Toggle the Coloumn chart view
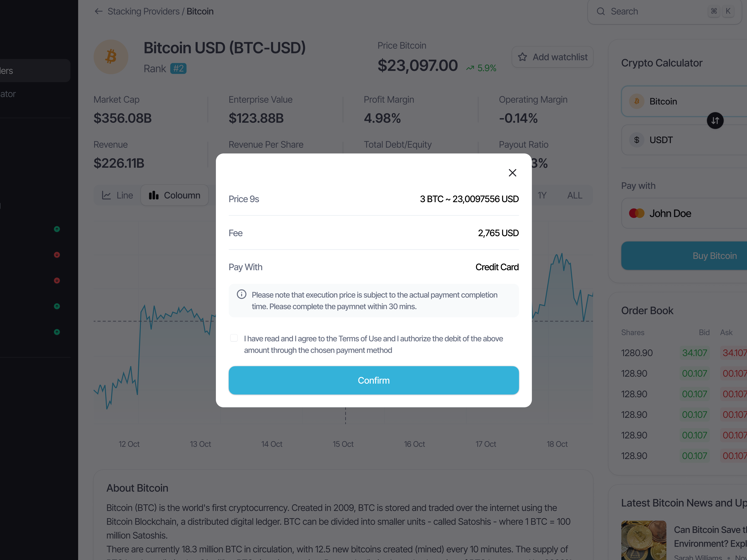 tap(175, 195)
